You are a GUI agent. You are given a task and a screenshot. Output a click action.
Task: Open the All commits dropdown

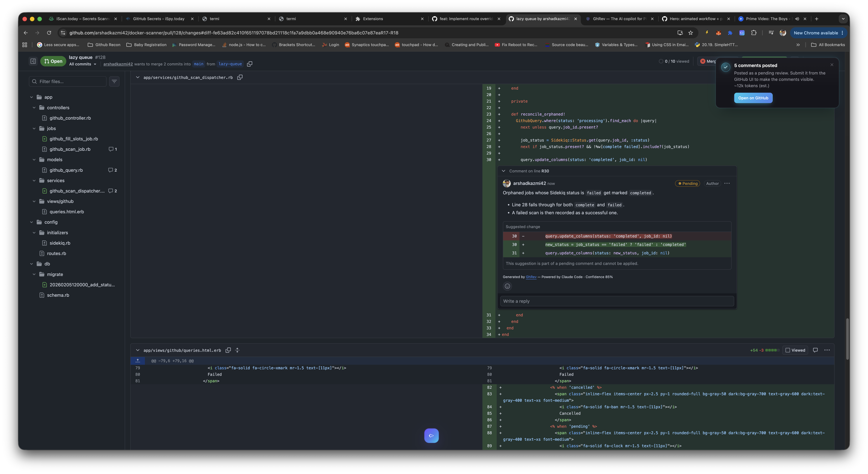[83, 64]
